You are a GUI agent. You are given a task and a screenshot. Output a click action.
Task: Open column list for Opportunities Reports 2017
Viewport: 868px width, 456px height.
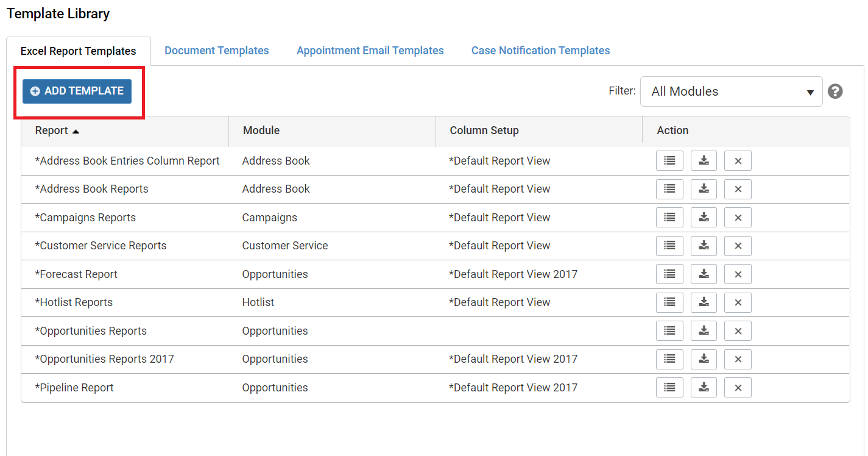tap(669, 359)
